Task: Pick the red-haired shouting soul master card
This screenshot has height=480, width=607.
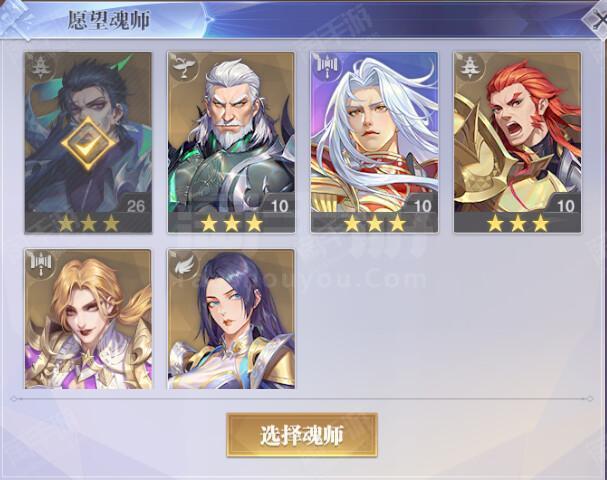Action: point(518,142)
